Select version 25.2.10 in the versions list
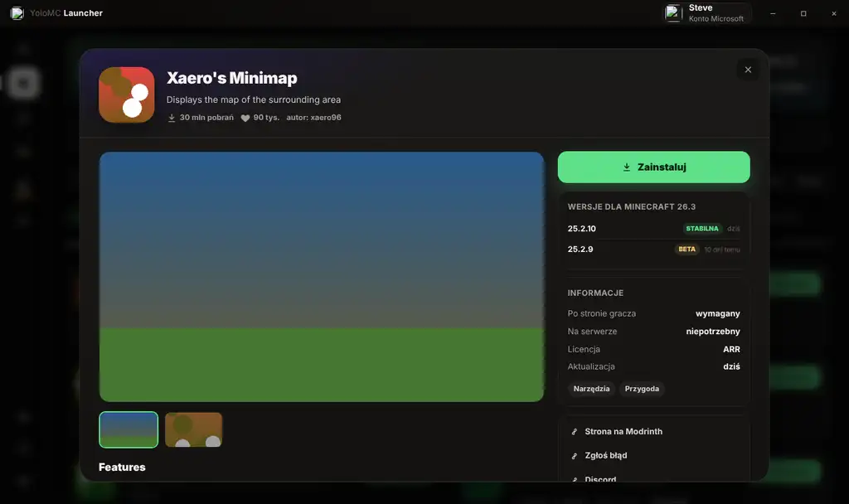849x504 pixels. pyautogui.click(x=653, y=229)
